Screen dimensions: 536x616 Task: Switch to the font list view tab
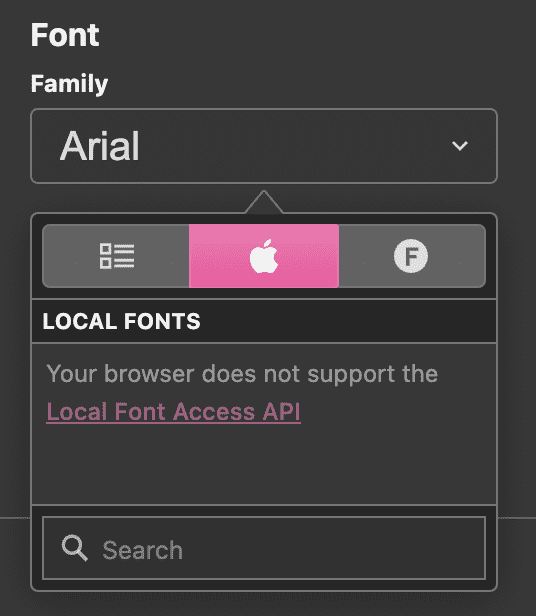tap(116, 256)
